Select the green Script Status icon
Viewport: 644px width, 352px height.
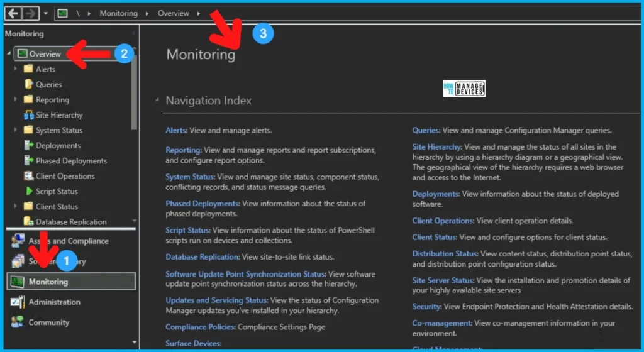(28, 191)
